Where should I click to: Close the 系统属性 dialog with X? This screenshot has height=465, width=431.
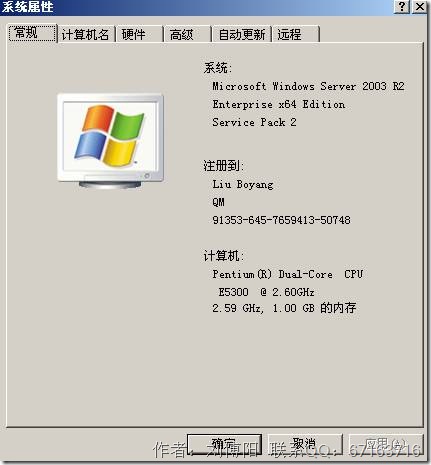pyautogui.click(x=420, y=6)
